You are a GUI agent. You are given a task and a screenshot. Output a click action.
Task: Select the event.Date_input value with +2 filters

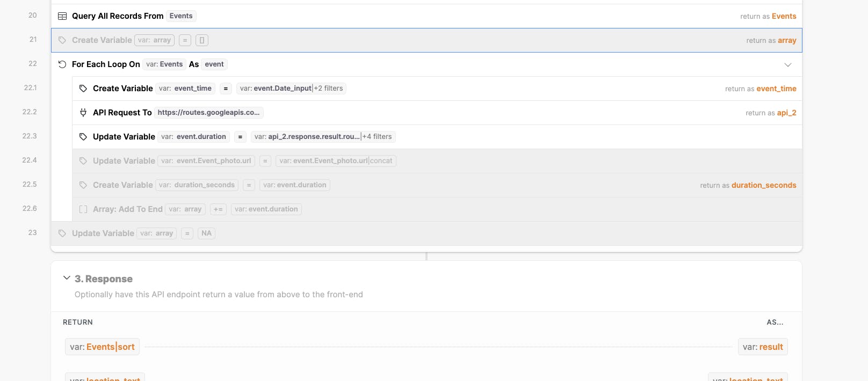point(291,89)
